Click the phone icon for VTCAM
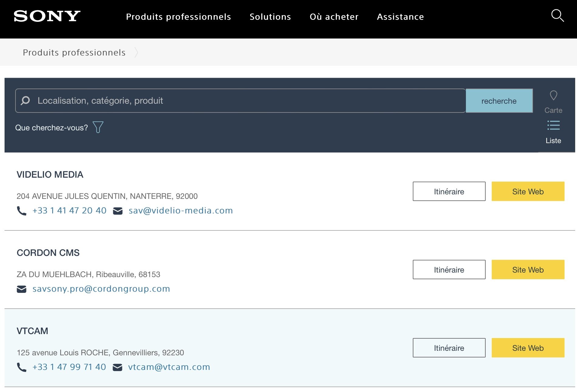The image size is (577, 392). [x=22, y=367]
